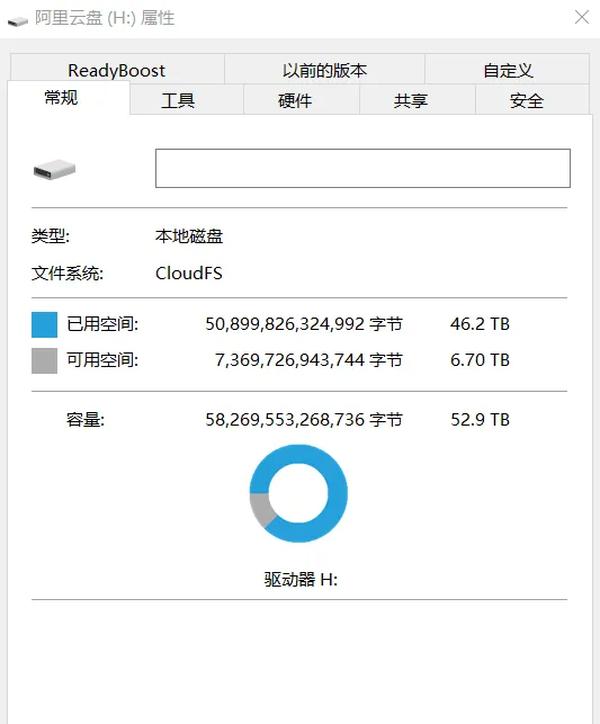The height and width of the screenshot is (724, 600).
Task: Click the 已用空间: label
Action: [102, 324]
